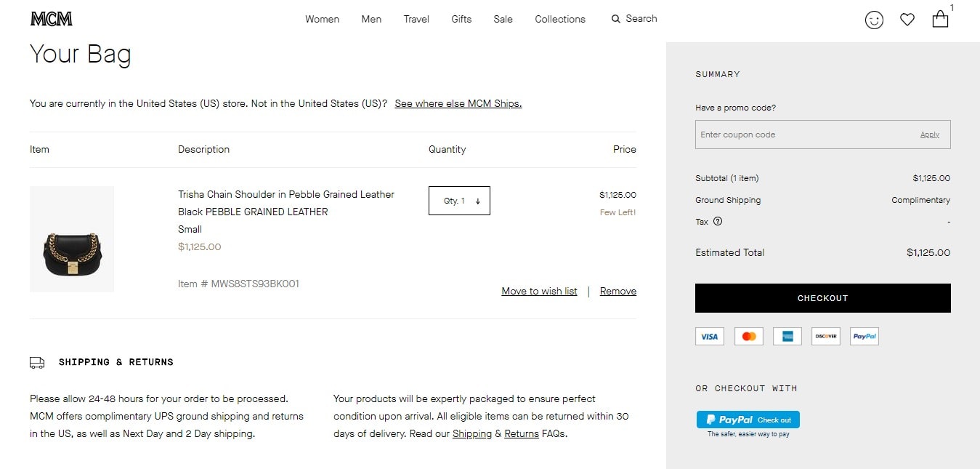Open the Collections menu
The width and height of the screenshot is (980, 469).
coord(560,19)
